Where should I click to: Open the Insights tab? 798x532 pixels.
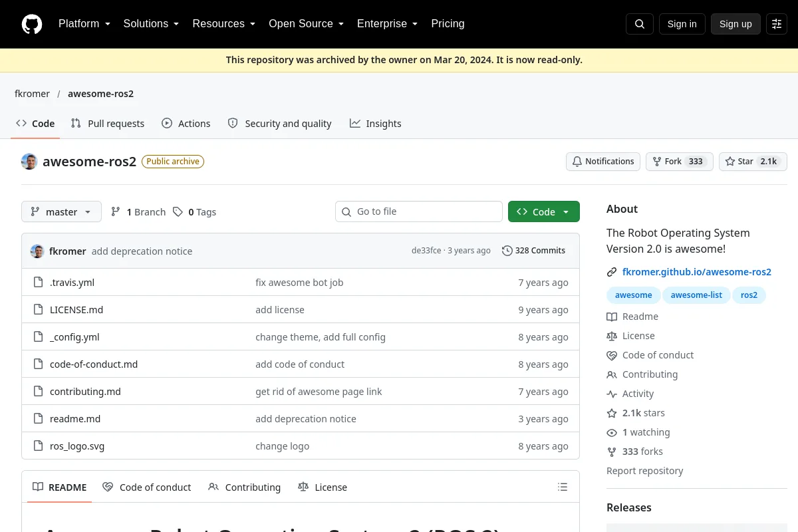376,123
